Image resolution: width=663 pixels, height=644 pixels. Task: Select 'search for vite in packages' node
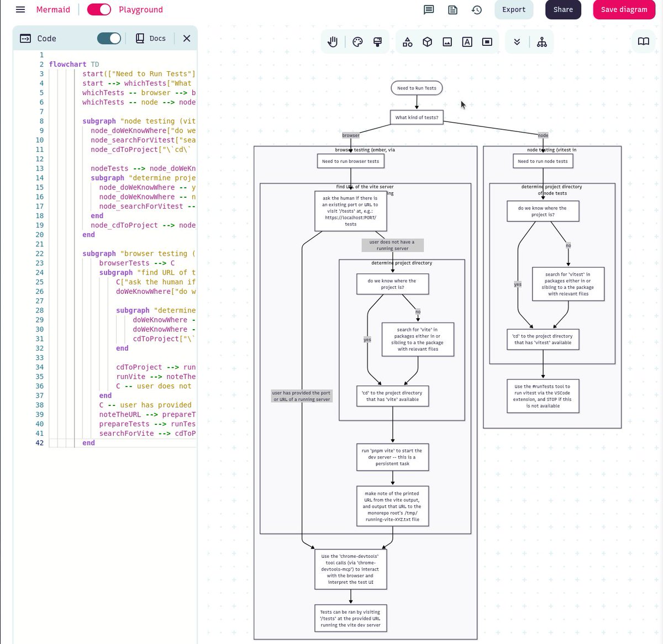[418, 339]
